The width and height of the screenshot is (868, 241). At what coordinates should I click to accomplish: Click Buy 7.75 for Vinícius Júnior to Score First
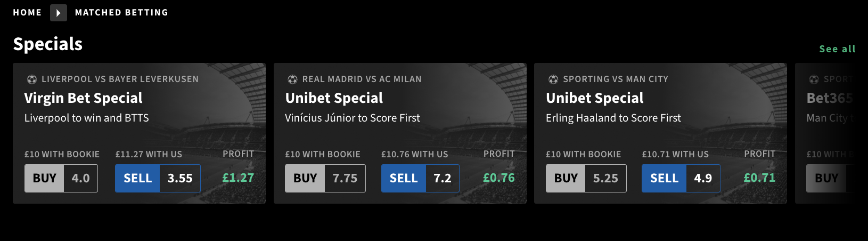tap(325, 178)
